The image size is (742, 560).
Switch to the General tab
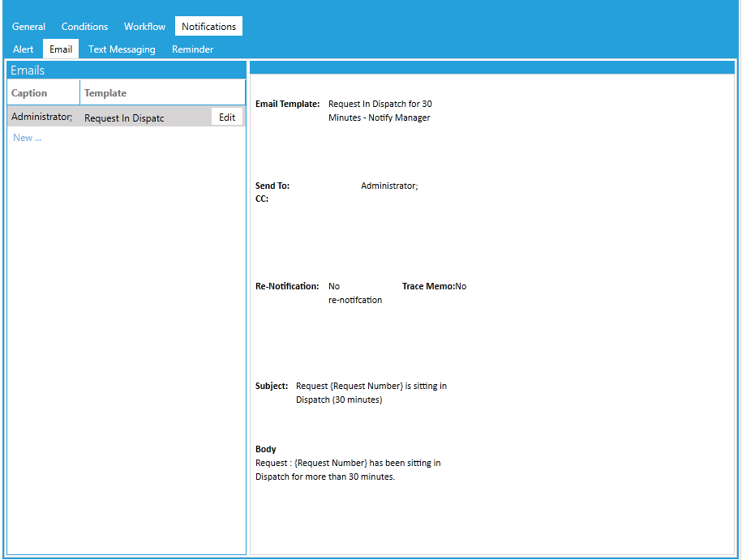(x=28, y=26)
